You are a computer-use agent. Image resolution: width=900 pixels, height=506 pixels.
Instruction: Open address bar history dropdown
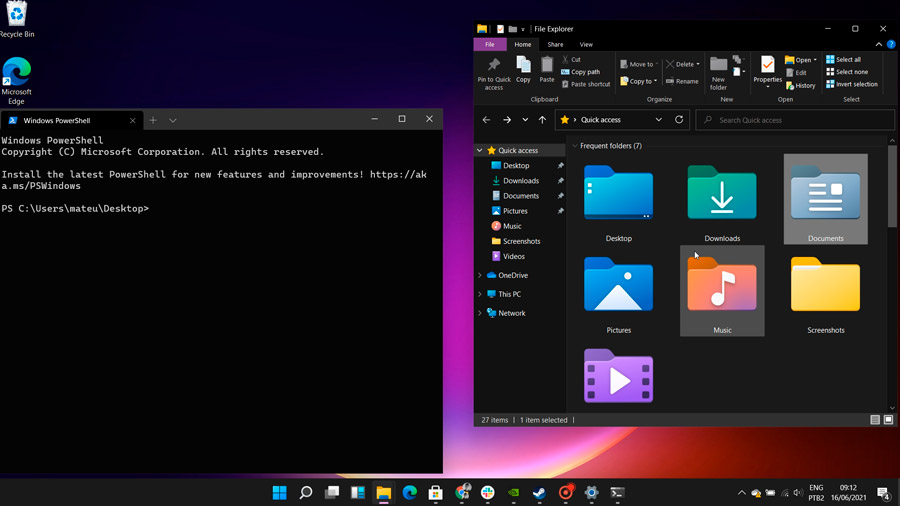click(x=658, y=120)
